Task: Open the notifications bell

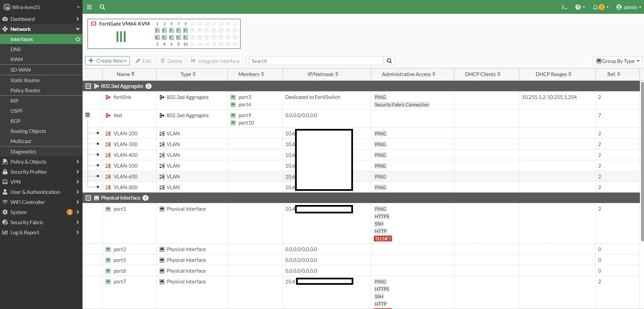Action: 601,7
